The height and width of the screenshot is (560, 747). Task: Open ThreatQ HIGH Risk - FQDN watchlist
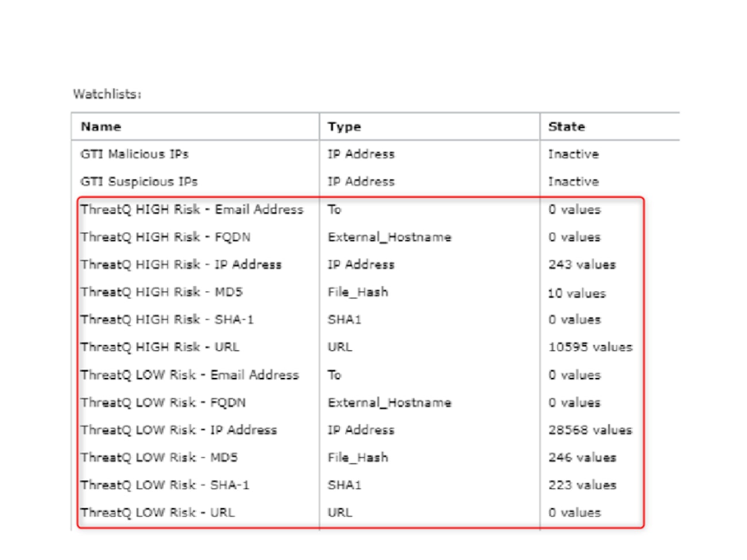(165, 237)
